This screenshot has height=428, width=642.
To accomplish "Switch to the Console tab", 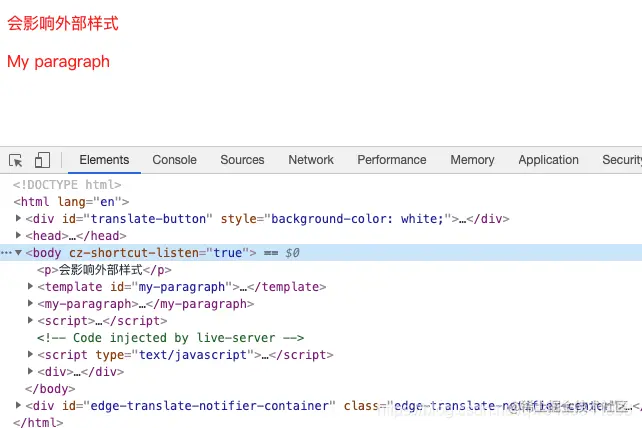I will (x=174, y=160).
